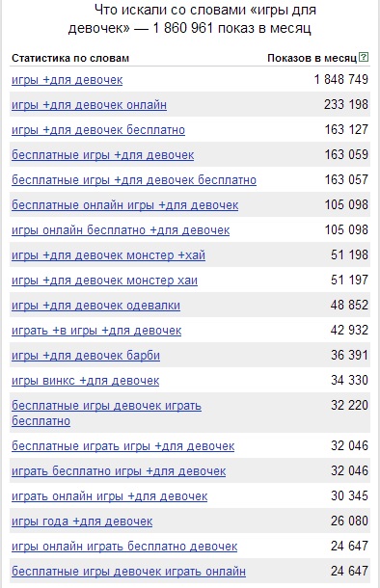
Task: Open 'игры +для девочек монстер +хай'
Action: tap(108, 255)
